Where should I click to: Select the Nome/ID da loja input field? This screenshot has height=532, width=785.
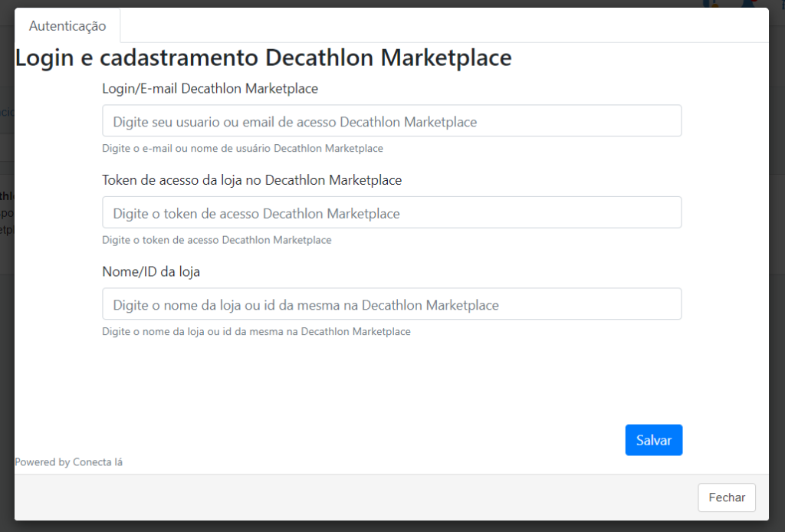tap(392, 304)
